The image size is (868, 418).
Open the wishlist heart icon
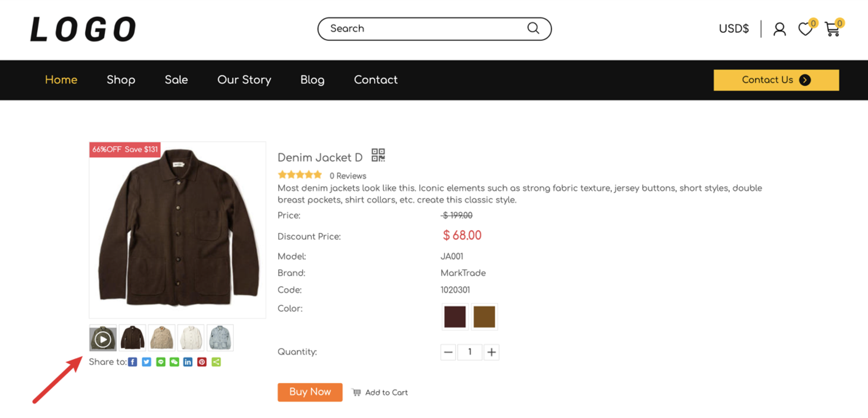tap(805, 29)
